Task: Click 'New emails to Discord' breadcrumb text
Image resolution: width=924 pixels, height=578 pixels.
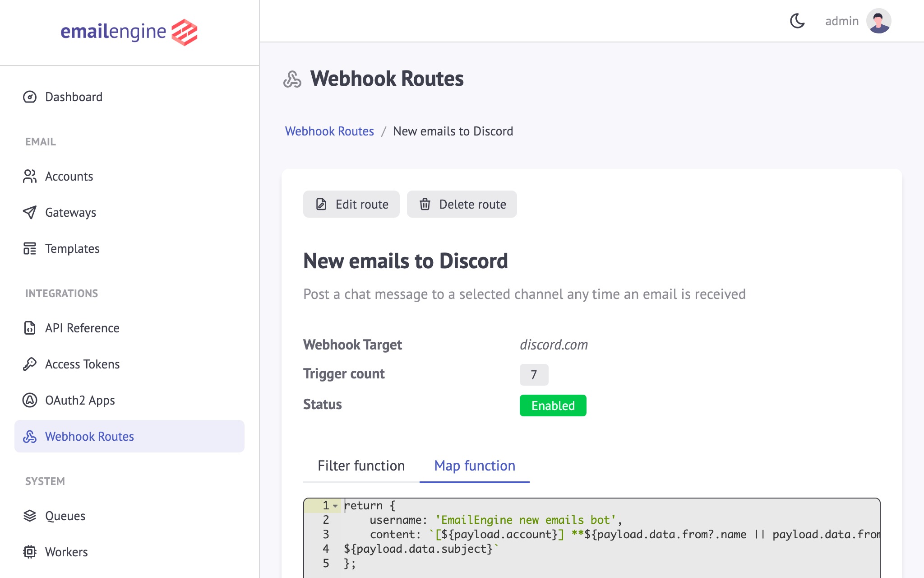Action: tap(453, 131)
